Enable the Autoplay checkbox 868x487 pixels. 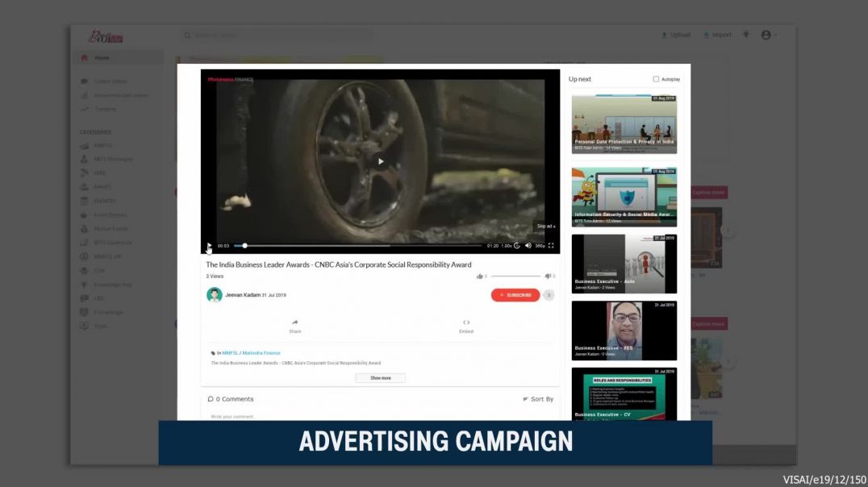pyautogui.click(x=656, y=79)
